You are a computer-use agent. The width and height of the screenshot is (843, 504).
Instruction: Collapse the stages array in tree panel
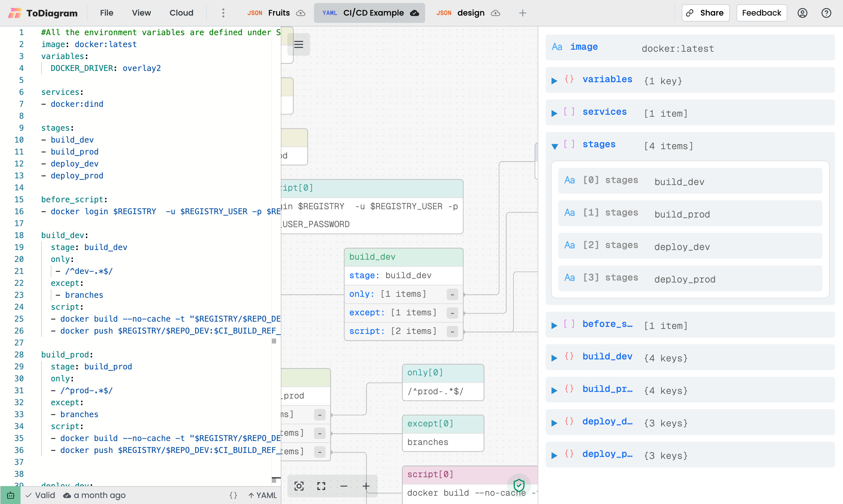(554, 146)
